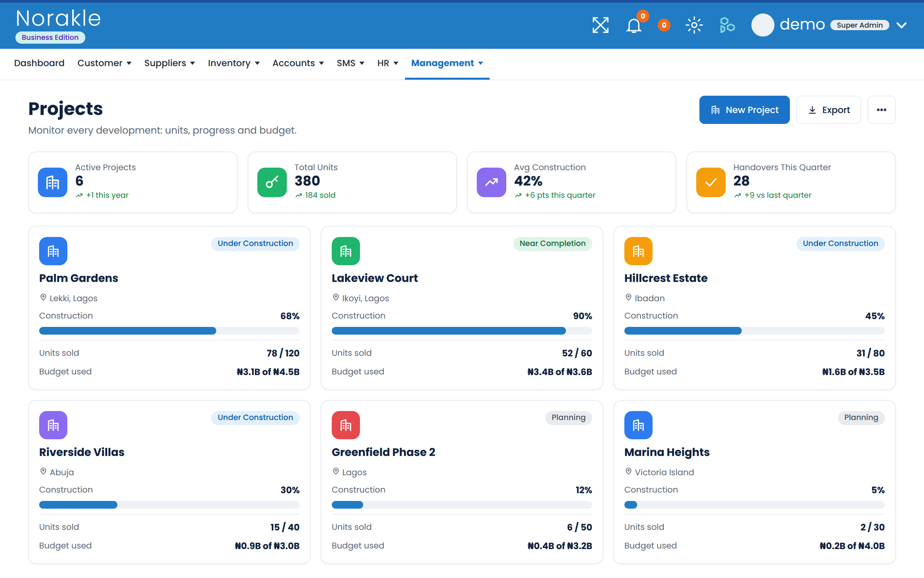Export the projects list
The height and width of the screenshot is (578, 924).
[828, 110]
